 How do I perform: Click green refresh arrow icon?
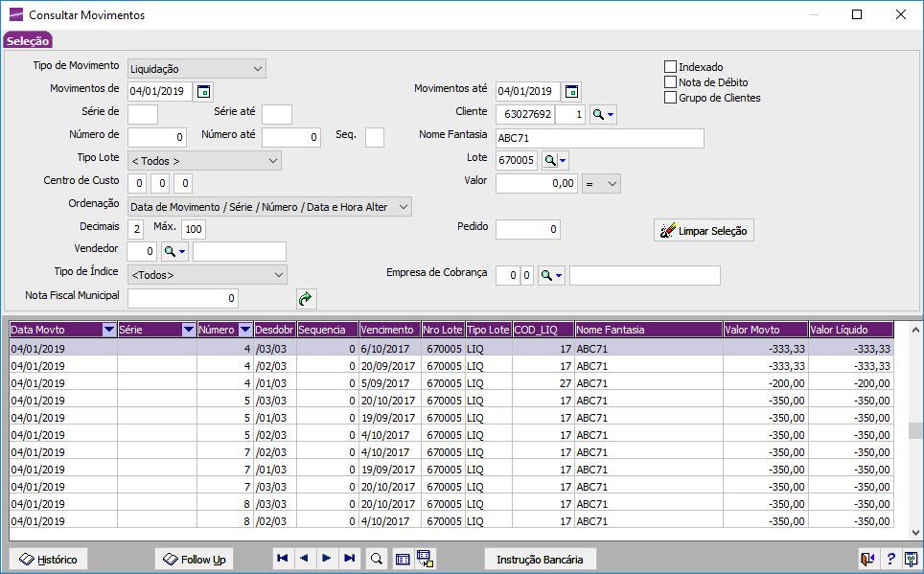click(306, 299)
